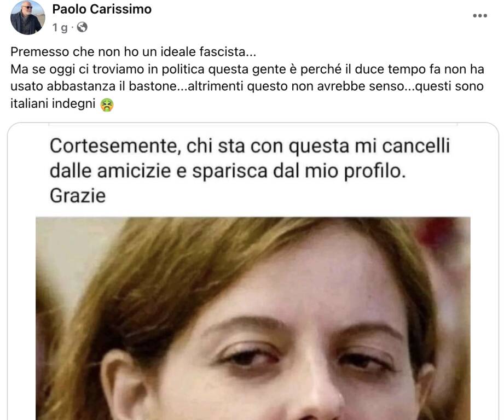Open the "1 g" post timestamp
This screenshot has height=420, width=504.
(x=60, y=27)
